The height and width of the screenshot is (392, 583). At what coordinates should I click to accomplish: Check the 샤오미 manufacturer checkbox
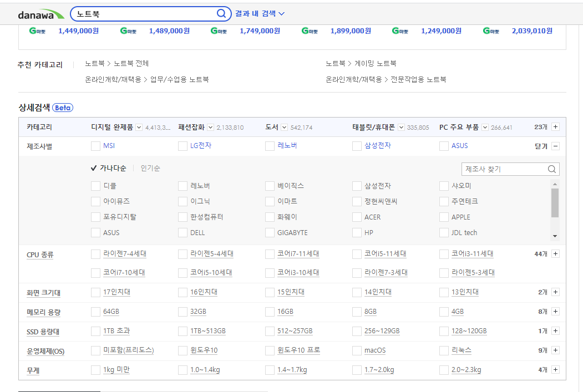(444, 186)
